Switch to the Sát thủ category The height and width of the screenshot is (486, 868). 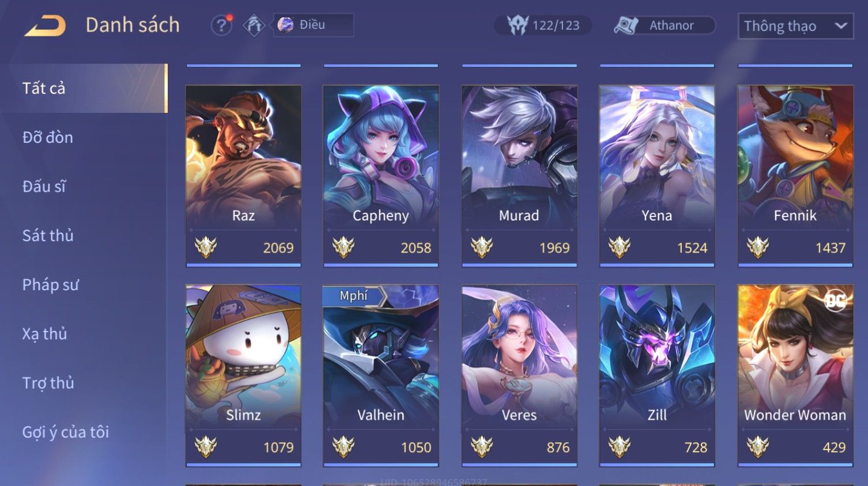coord(48,236)
